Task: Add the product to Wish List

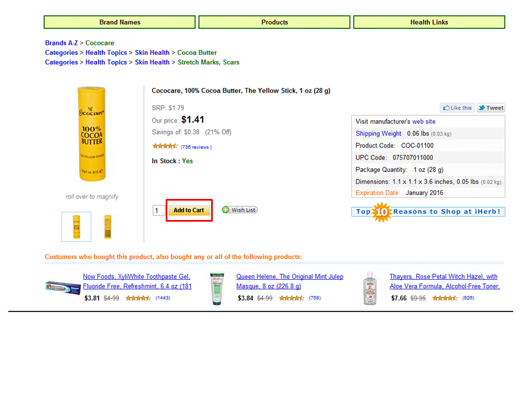Action: pyautogui.click(x=239, y=210)
